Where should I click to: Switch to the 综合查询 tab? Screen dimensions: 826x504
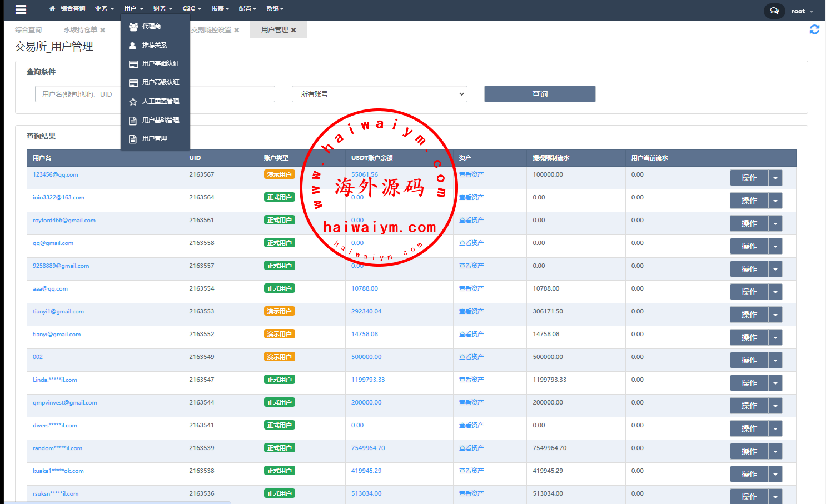coord(28,30)
